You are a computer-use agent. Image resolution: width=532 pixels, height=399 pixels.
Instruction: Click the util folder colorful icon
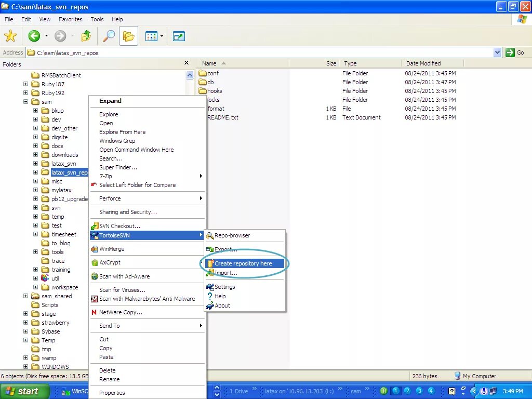45,278
